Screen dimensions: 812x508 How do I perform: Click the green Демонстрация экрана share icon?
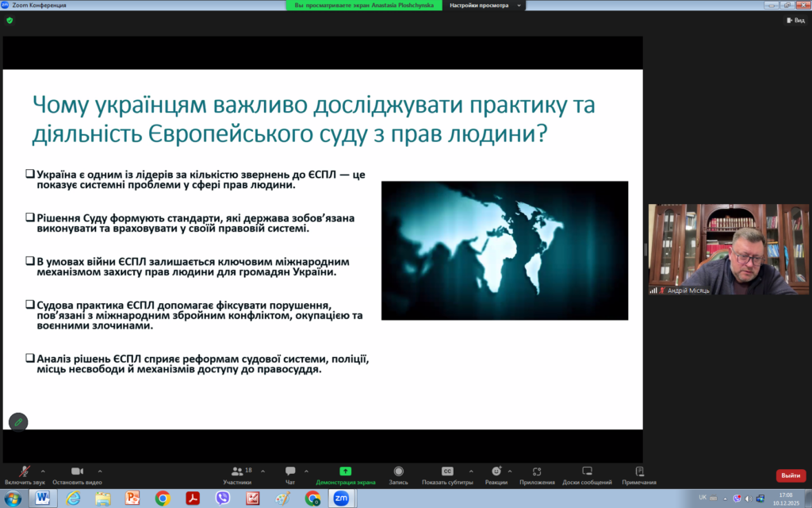345,471
